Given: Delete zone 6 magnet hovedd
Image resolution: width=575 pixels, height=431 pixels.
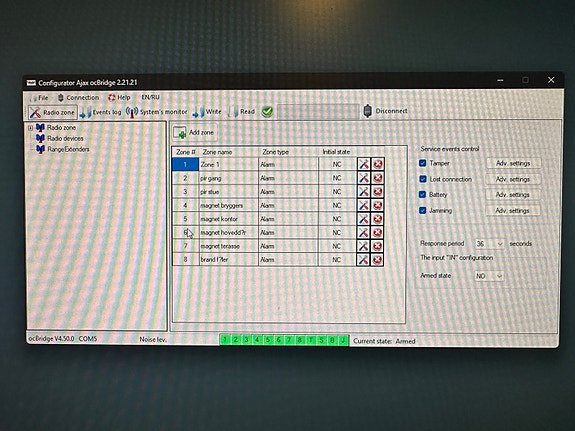Looking at the screenshot, I should click(378, 232).
